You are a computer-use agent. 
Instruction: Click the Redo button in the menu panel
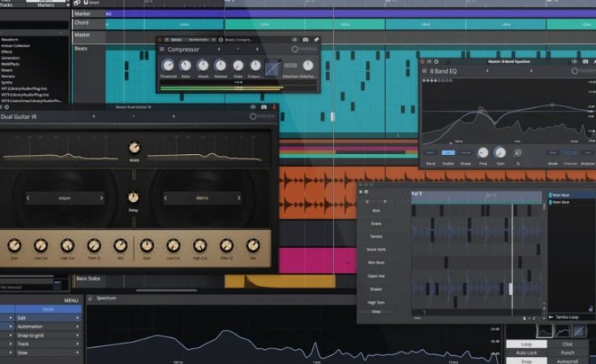[x=48, y=309]
